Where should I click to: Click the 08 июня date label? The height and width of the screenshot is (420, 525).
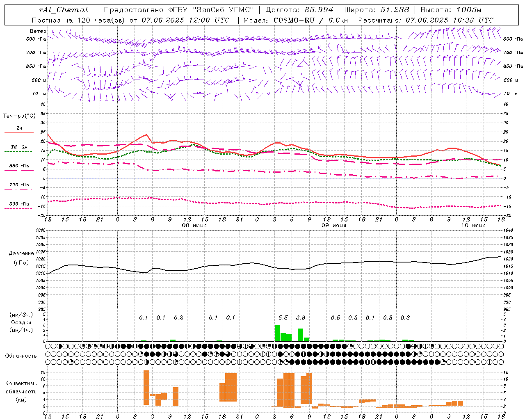(194, 226)
